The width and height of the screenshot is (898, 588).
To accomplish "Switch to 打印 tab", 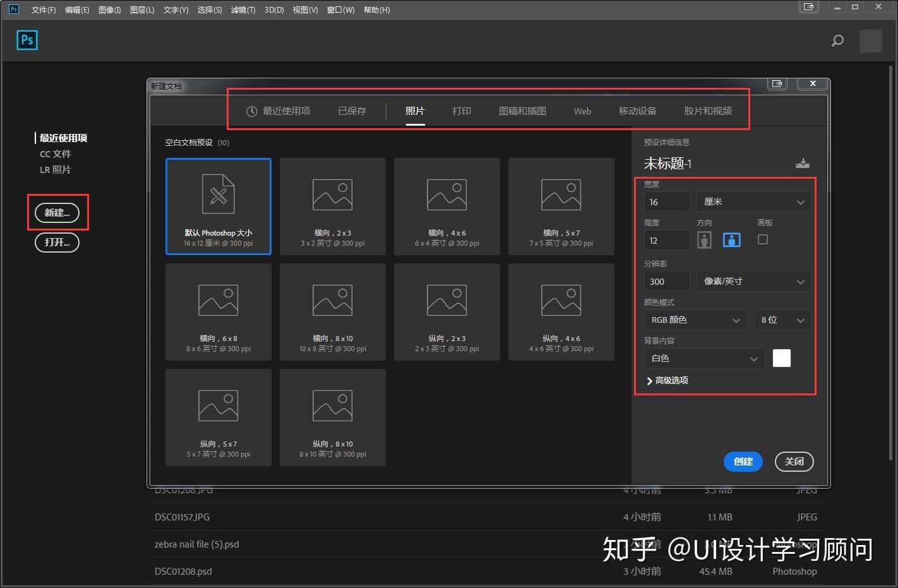I will tap(462, 111).
